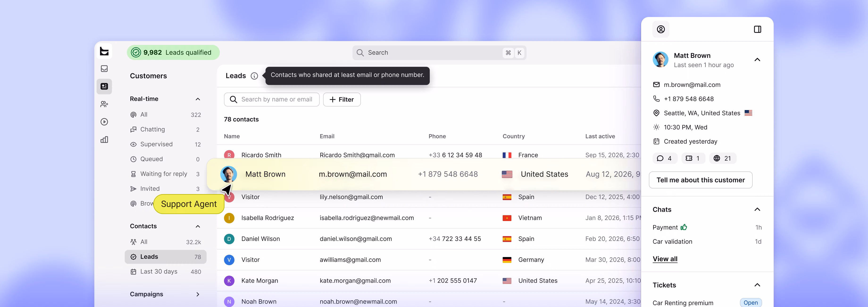The height and width of the screenshot is (307, 868).
Task: Select the Invited filter
Action: 165,189
